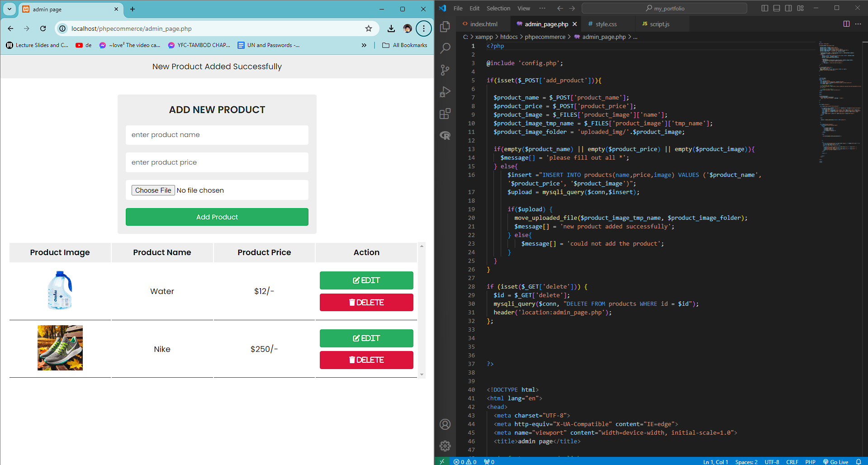Open the Explorer view in VS Code
Screen dimensions: 868x465
[445, 26]
